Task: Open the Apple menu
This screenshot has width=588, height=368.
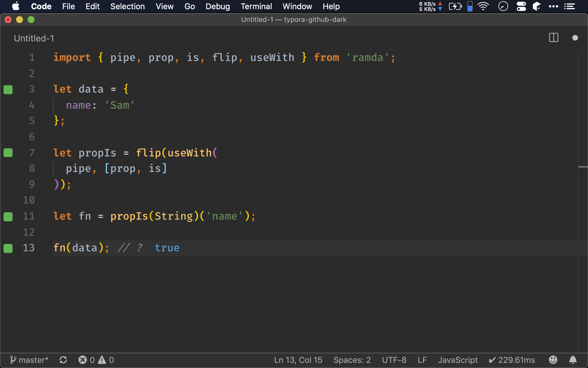Action: click(16, 6)
